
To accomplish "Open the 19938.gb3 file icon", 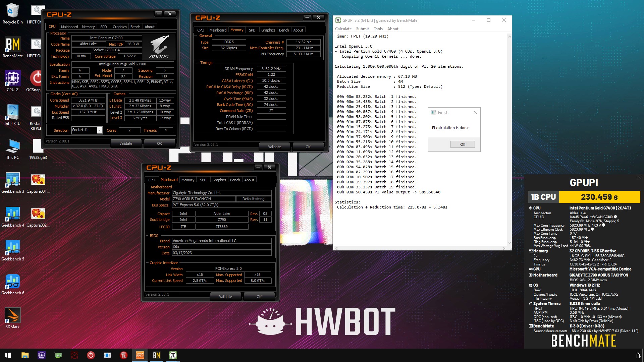I will tap(38, 149).
